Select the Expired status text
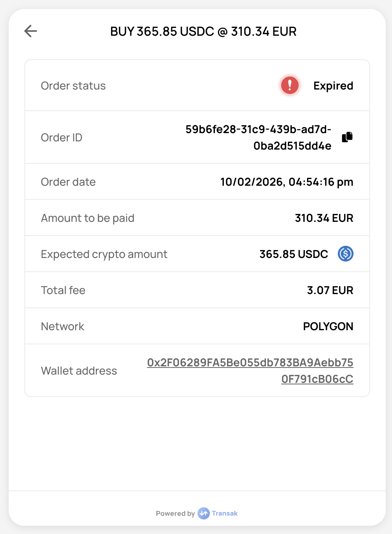The width and height of the screenshot is (392, 534). coord(333,86)
